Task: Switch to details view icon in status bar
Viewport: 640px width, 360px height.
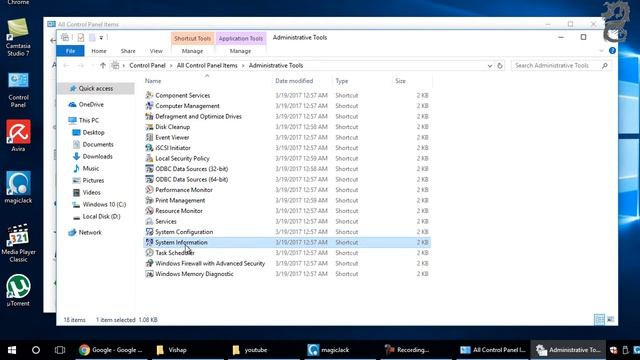Action: 599,320
